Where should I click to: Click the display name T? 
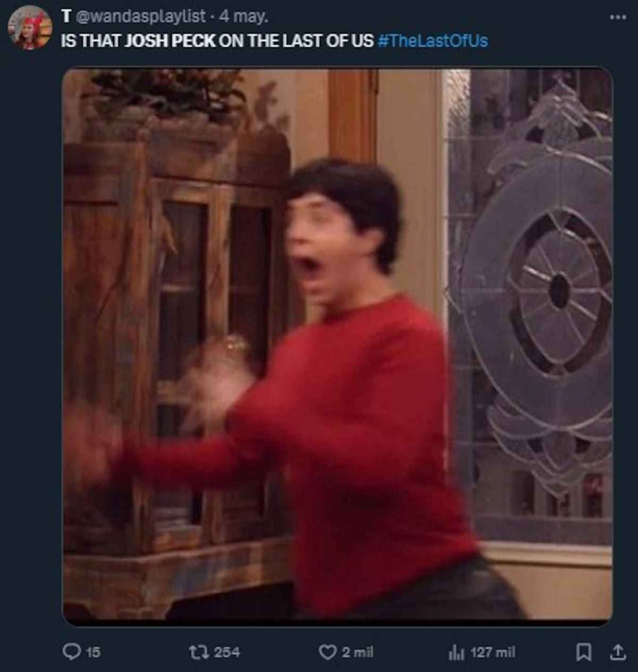click(66, 16)
